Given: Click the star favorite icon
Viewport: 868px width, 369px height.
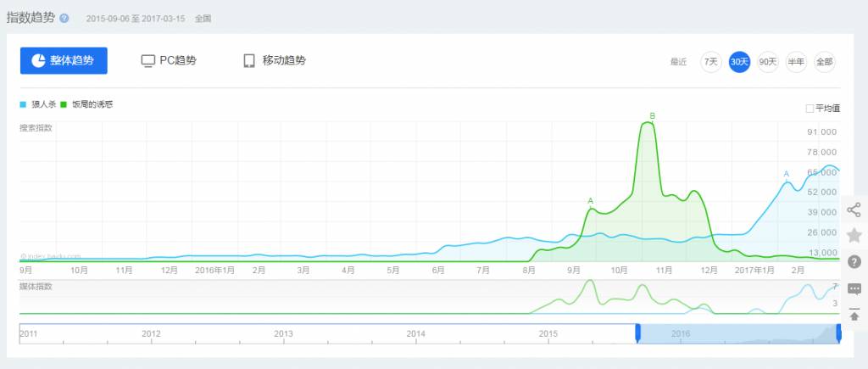Looking at the screenshot, I should tap(854, 235).
